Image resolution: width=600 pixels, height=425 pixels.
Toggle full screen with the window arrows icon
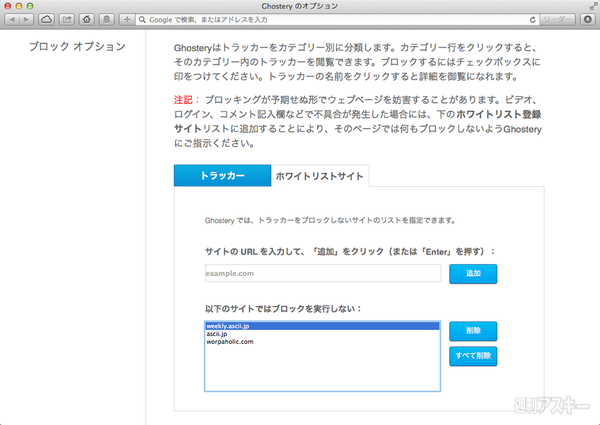tap(593, 6)
